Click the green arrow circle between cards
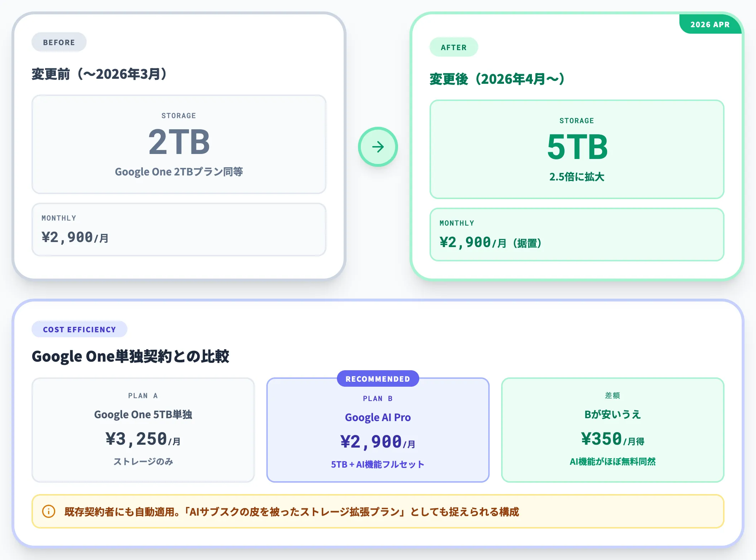The width and height of the screenshot is (756, 560). (x=378, y=147)
